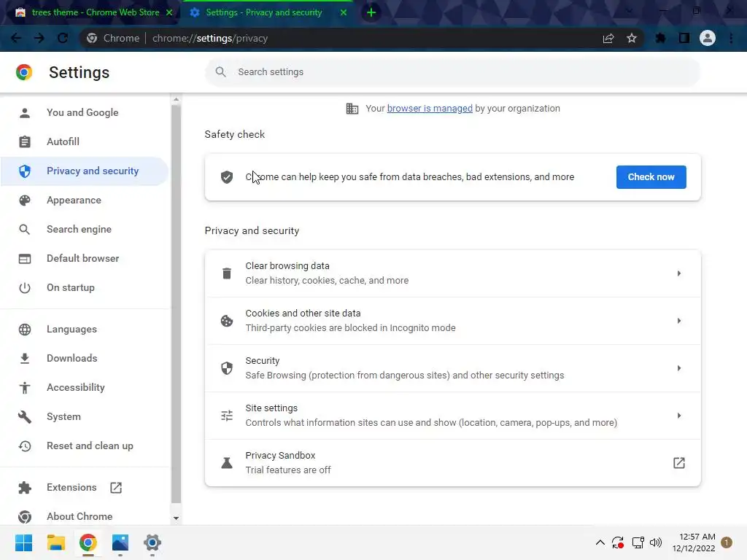747x560 pixels.
Task: Click the sliders icon for Site settings
Action: (x=227, y=416)
